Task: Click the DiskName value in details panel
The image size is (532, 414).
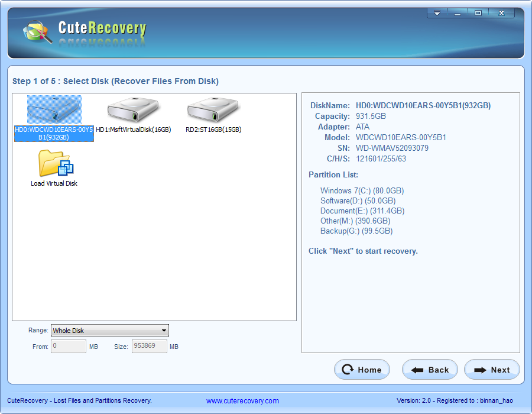Action: coord(423,105)
